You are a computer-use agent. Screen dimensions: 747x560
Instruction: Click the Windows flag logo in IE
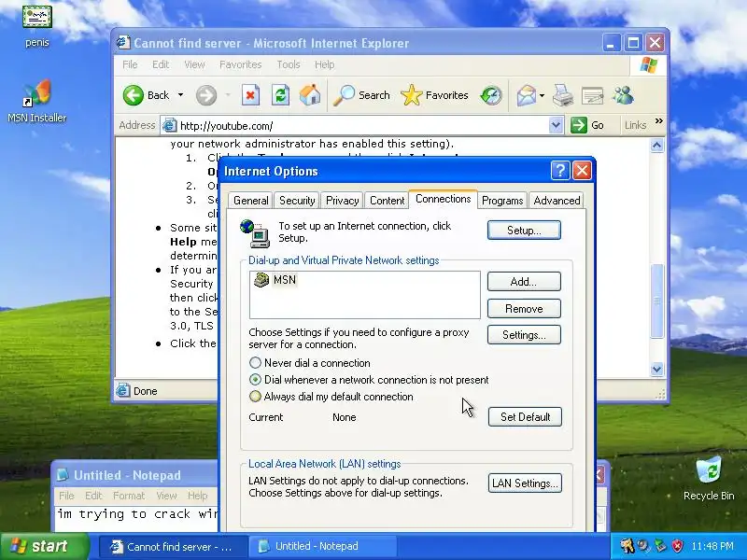(x=648, y=65)
